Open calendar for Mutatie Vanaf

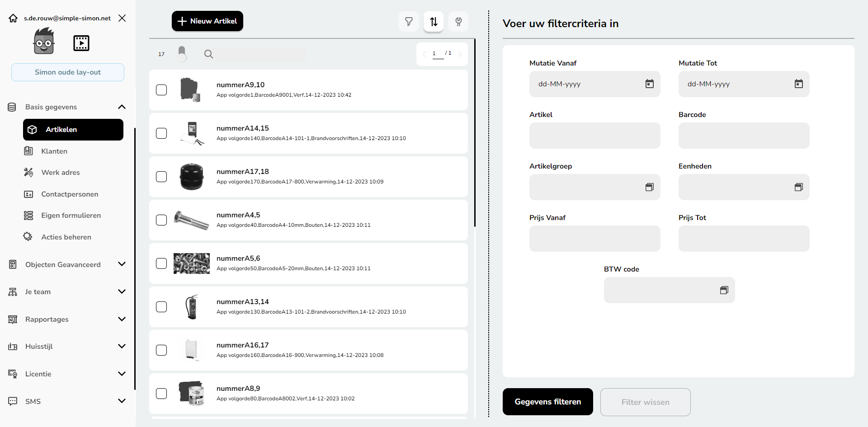click(650, 84)
